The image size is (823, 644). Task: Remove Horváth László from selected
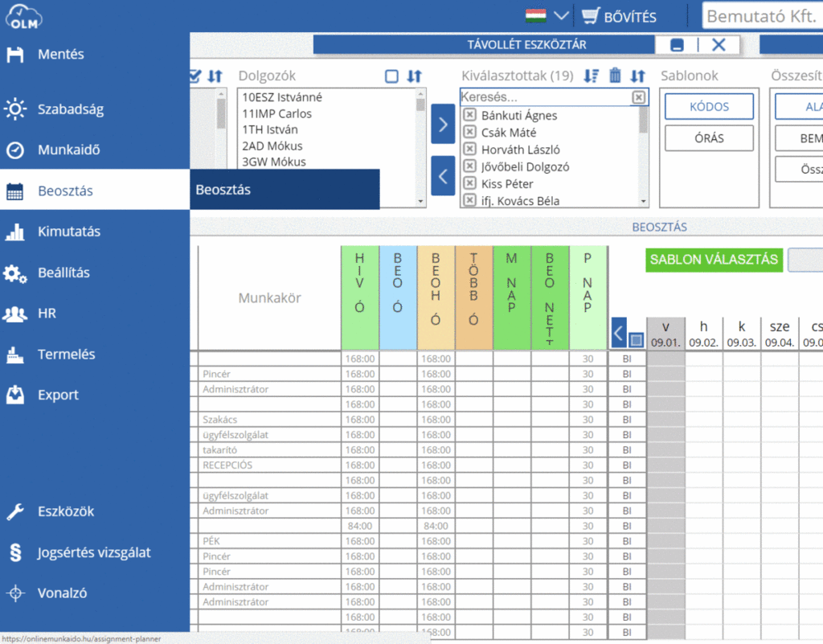pyautogui.click(x=469, y=149)
